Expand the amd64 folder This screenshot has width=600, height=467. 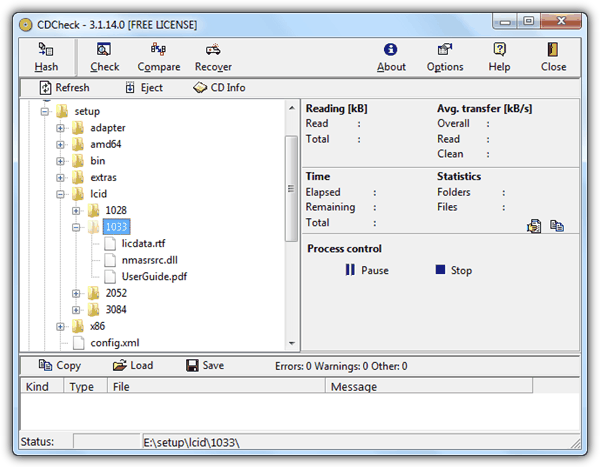point(60,144)
